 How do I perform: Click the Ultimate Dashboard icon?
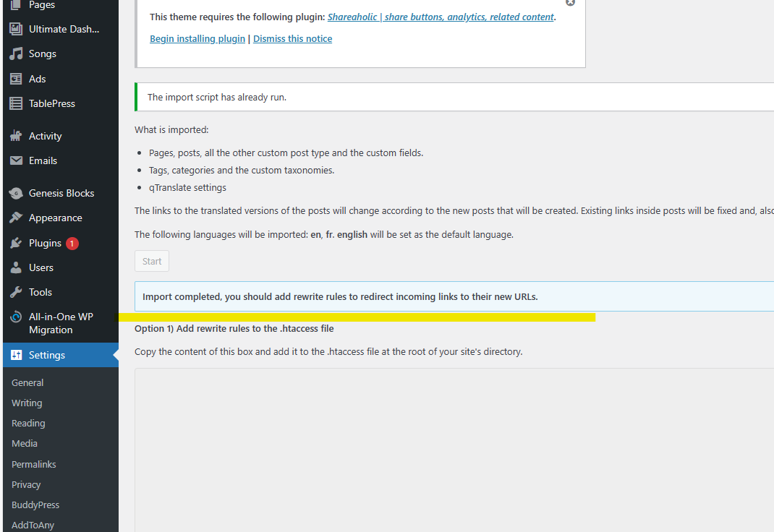16,29
